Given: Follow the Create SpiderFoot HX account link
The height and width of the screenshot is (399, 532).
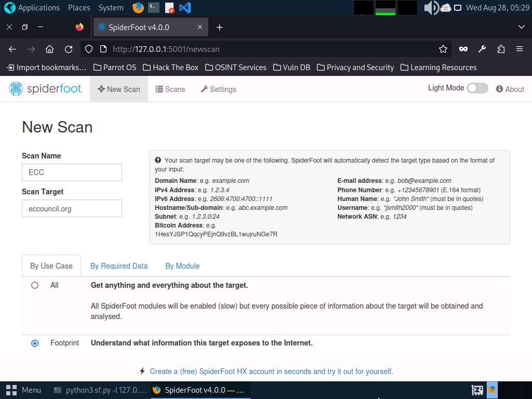Looking at the screenshot, I should pos(271,371).
